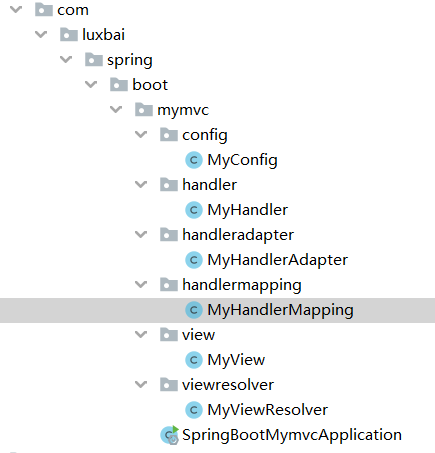Image resolution: width=435 pixels, height=453 pixels.
Task: Collapse the config package chevron
Action: pos(141,134)
